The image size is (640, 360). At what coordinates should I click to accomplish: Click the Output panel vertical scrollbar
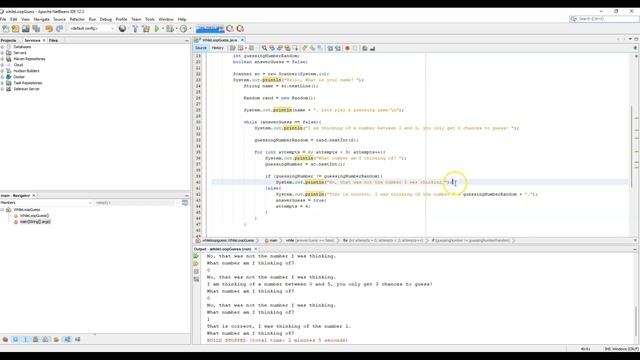click(636, 322)
